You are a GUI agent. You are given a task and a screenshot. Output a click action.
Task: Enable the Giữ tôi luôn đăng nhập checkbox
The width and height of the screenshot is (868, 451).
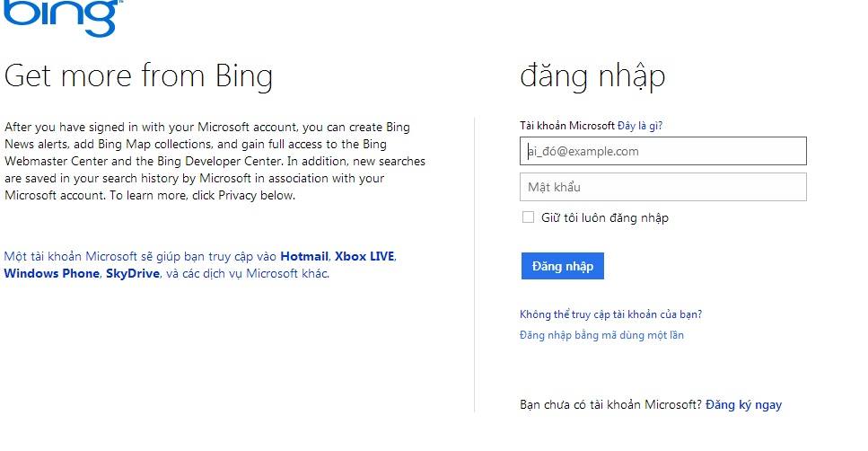point(528,217)
